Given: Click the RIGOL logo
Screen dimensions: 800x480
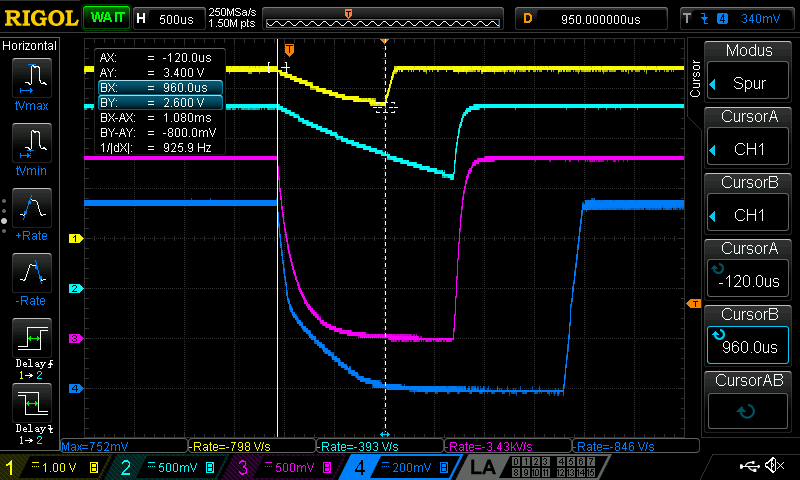Looking at the screenshot, I should tap(41, 18).
